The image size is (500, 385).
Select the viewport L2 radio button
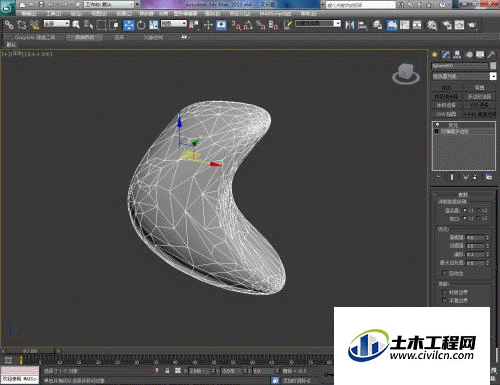pyautogui.click(x=478, y=218)
